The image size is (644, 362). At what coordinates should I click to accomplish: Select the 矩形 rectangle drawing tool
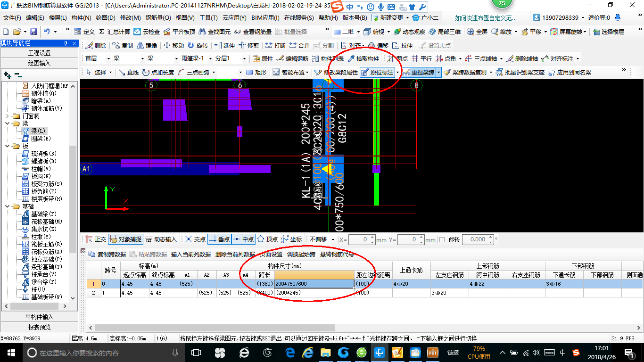point(256,72)
